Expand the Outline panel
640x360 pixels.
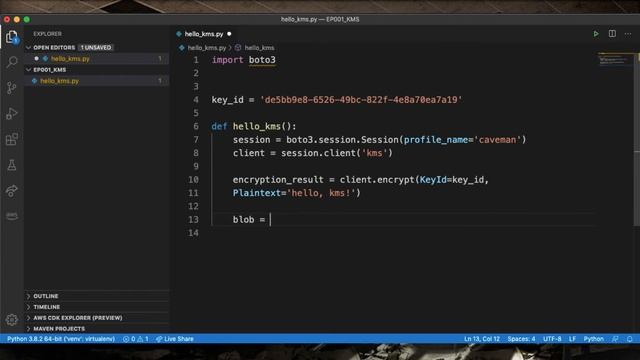[x=46, y=296]
